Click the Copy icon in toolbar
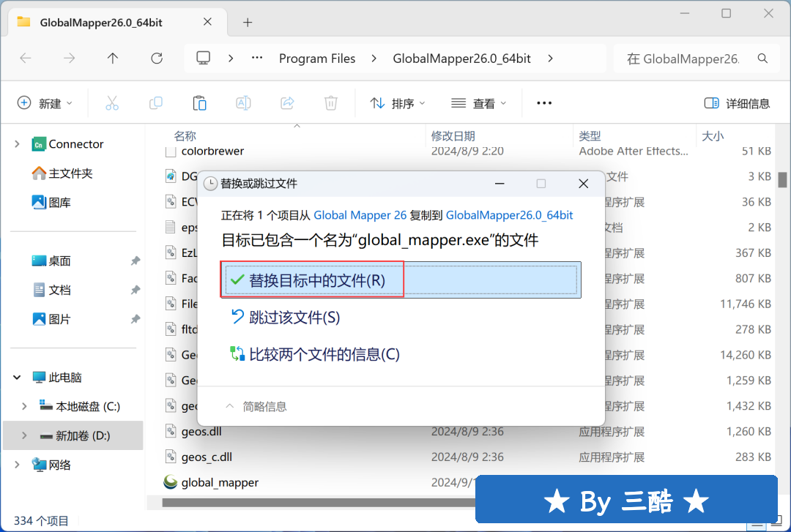 click(156, 103)
